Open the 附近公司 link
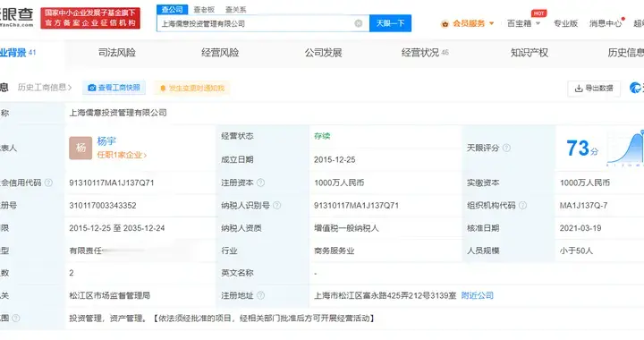This screenshot has width=644, height=340. pos(478,295)
